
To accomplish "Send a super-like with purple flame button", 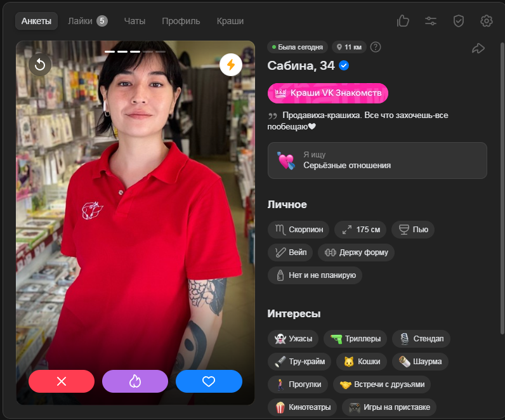I will coord(135,381).
